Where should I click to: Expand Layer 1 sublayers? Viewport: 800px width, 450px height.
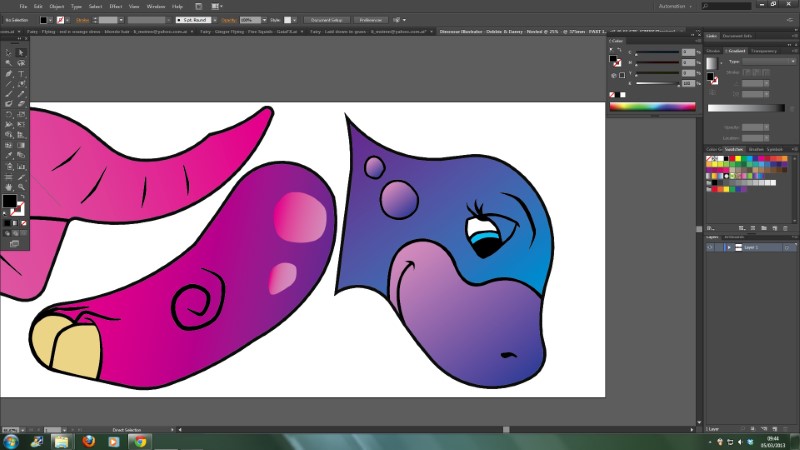click(727, 247)
